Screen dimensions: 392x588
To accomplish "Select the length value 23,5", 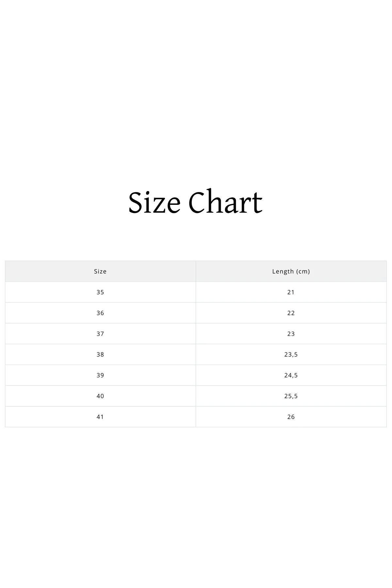I will (291, 354).
